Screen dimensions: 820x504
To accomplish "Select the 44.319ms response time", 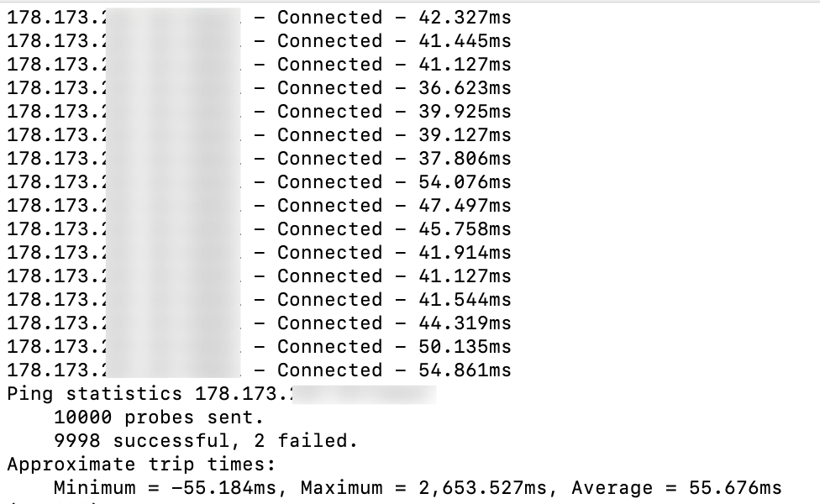I will pos(465,323).
